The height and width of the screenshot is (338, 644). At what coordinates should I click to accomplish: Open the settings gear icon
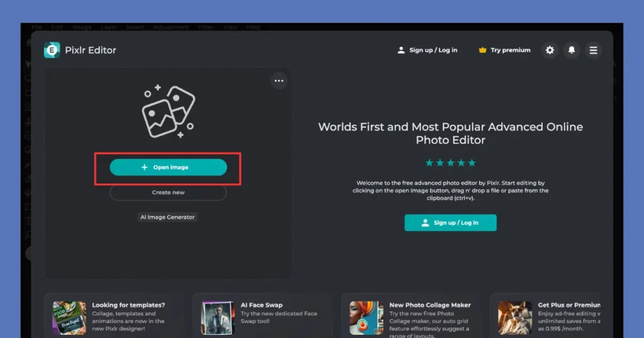pos(550,50)
